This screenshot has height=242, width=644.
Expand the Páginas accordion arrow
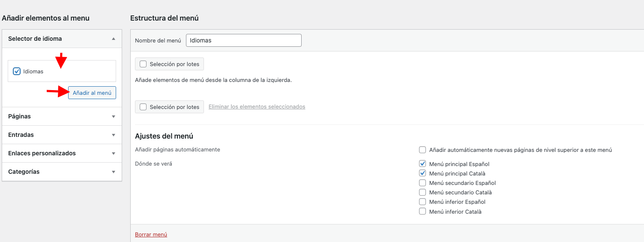[114, 116]
